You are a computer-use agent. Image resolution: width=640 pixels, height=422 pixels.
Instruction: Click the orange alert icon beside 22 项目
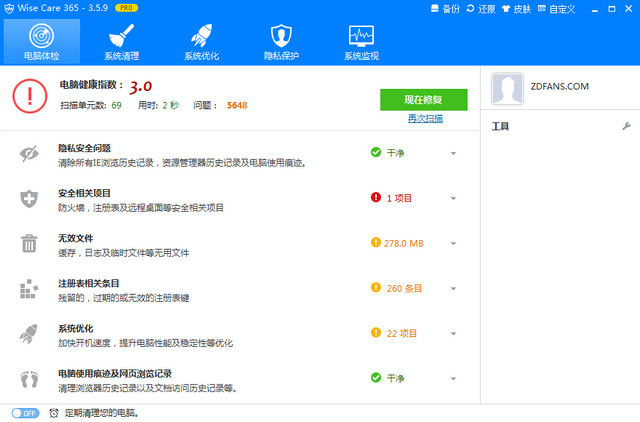click(376, 333)
